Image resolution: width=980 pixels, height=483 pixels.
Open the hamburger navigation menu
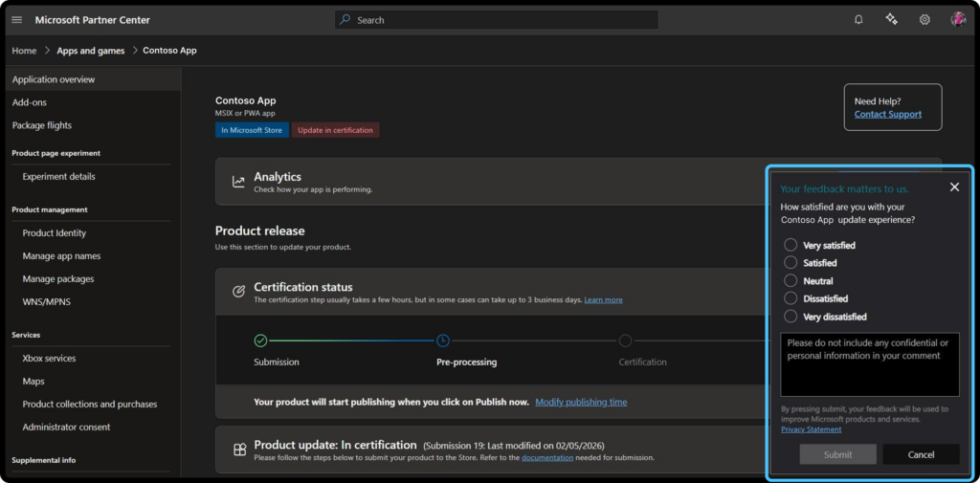[17, 20]
